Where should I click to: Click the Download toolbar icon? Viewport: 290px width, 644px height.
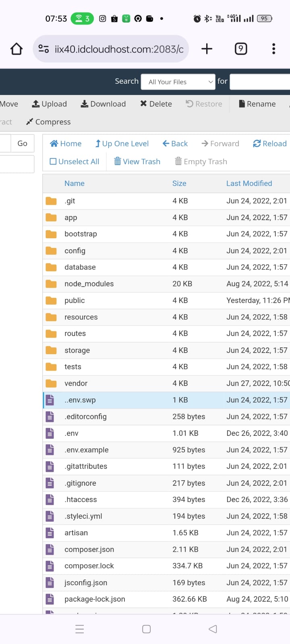click(x=85, y=104)
